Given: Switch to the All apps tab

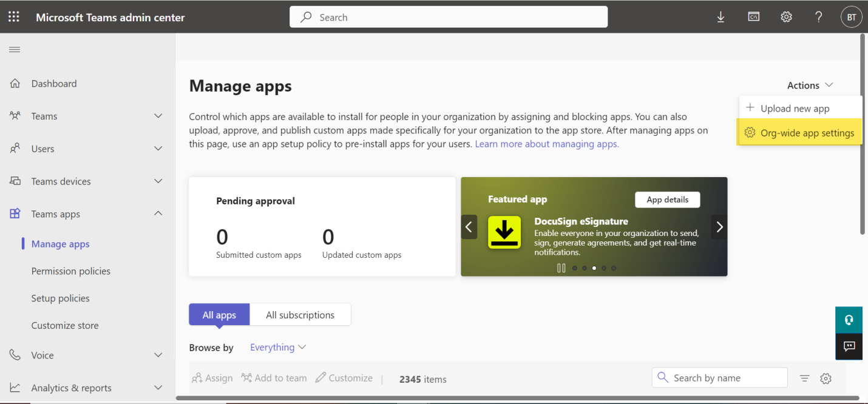Looking at the screenshot, I should (x=219, y=315).
